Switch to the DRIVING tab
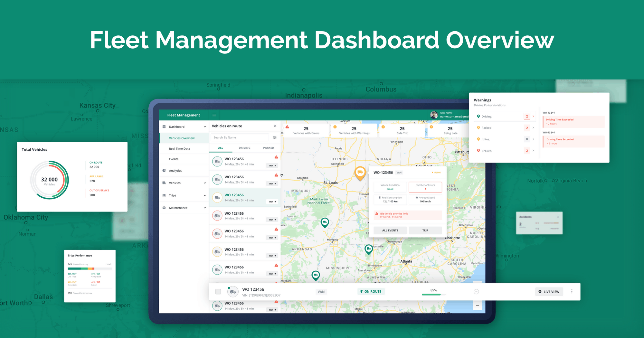Screen dimensions: 644x338 click(245, 148)
